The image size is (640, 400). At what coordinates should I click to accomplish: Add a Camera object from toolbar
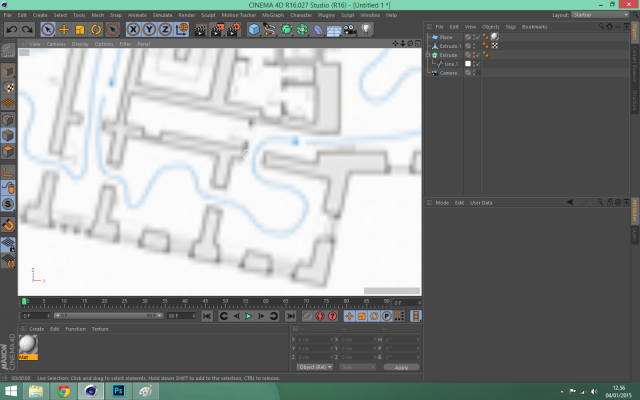click(350, 30)
